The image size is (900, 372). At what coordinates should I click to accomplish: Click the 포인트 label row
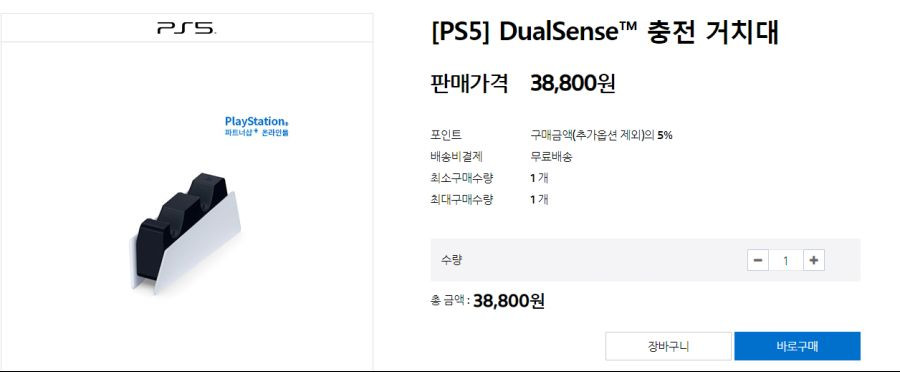click(551, 135)
